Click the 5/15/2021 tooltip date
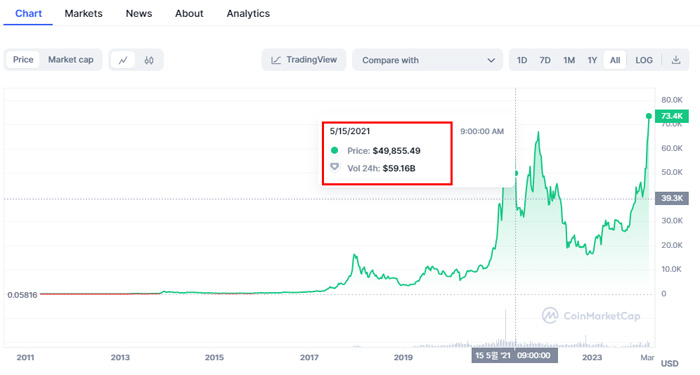 tap(350, 131)
